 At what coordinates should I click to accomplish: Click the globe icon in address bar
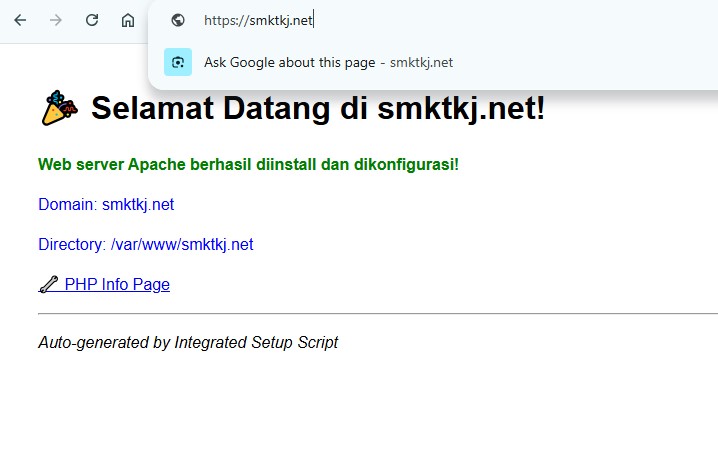click(178, 20)
